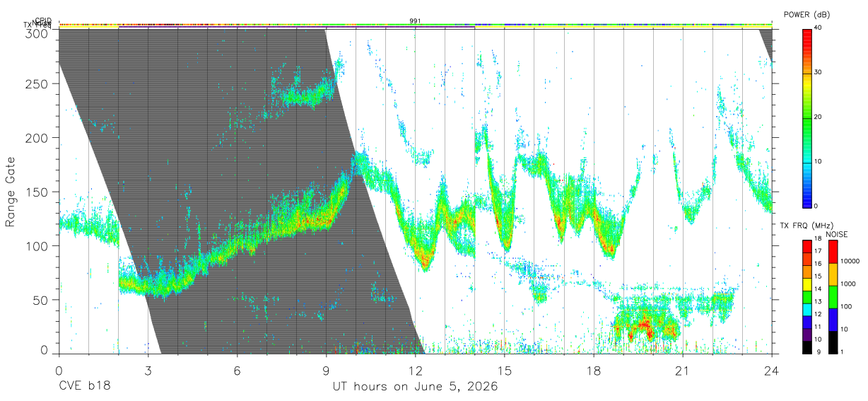
Task: Click the POWER (dB) legend title
Action: (807, 15)
